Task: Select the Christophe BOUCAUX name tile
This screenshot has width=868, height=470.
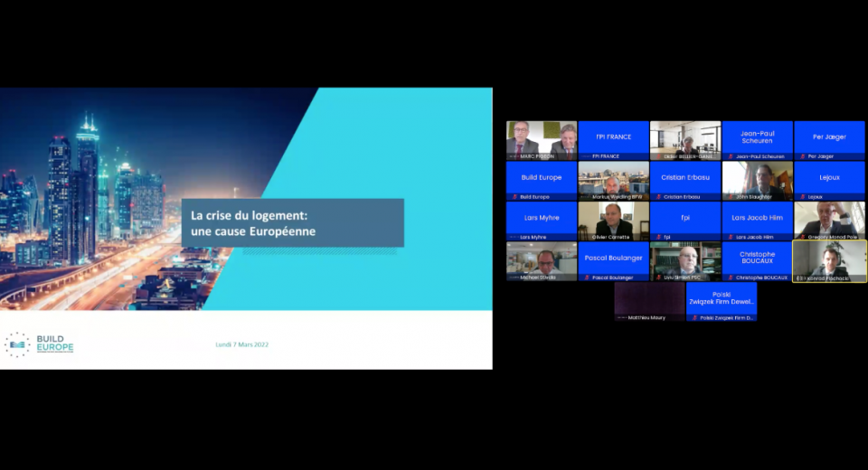Action: coord(758,261)
